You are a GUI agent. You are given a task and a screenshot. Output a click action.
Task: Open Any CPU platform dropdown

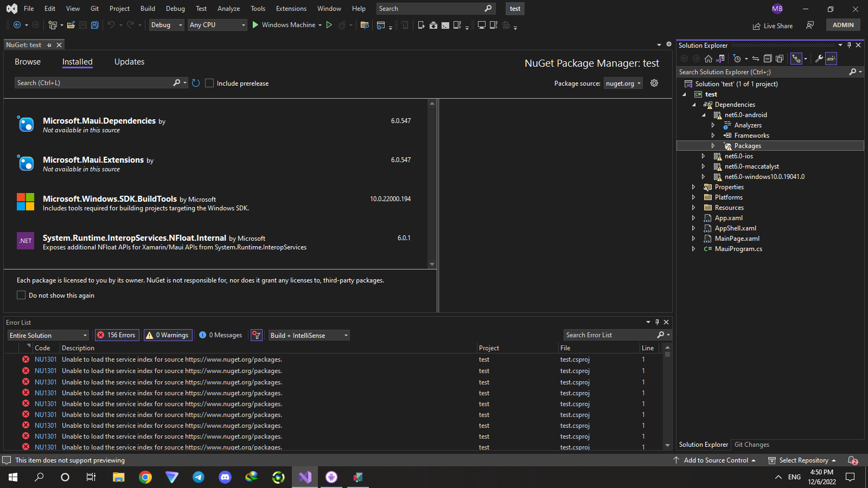point(218,25)
